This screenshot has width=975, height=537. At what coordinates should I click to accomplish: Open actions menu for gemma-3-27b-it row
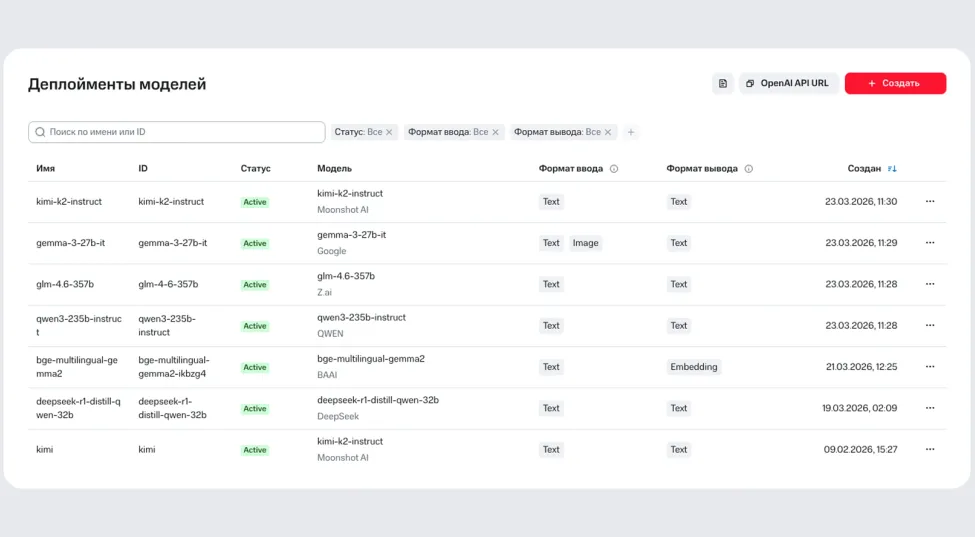(x=930, y=243)
